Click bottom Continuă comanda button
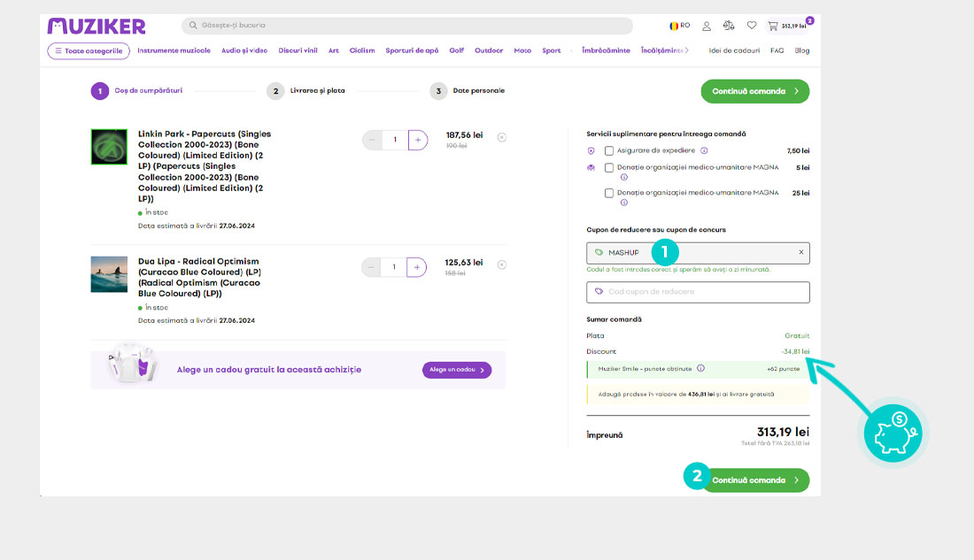Screen dimensions: 974x560 754,479
